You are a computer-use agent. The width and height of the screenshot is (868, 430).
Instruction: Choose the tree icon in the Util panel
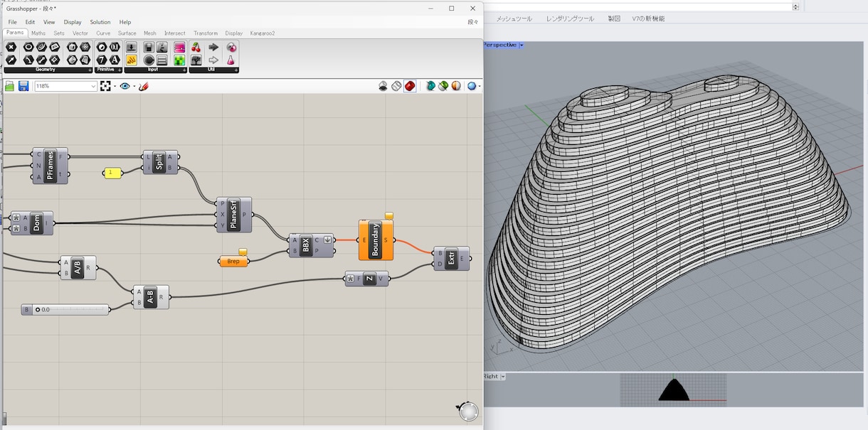(196, 60)
